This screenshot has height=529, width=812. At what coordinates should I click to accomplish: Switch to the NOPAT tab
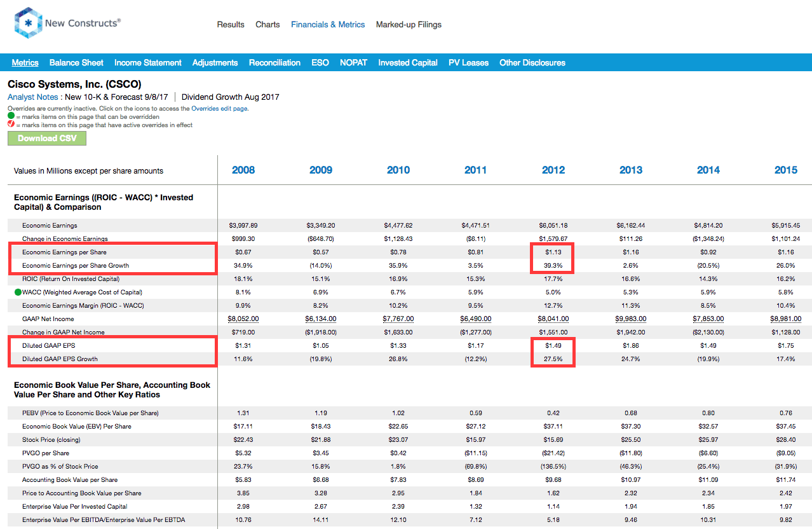[x=353, y=62]
